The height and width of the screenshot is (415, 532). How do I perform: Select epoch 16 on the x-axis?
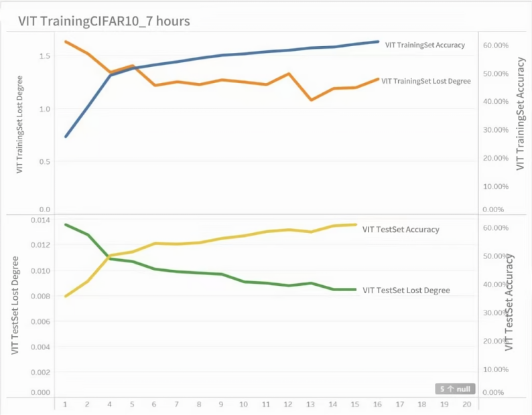pos(377,404)
